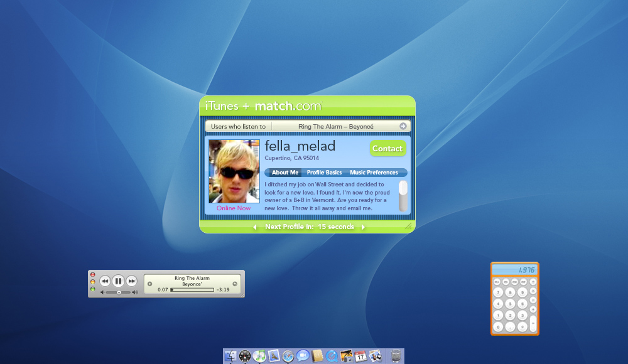
Task: Click the 6 key on the calculator widget
Action: coord(522,304)
